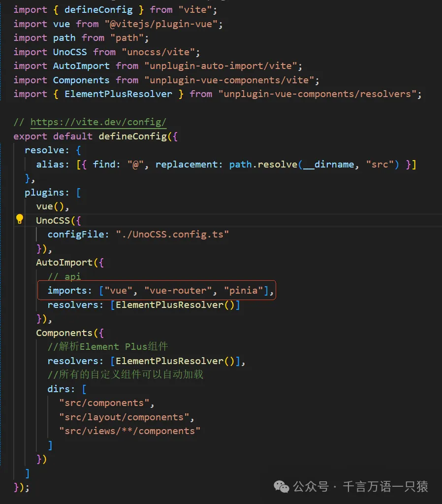442x504 pixels.
Task: Click the "src/views/**/components" glob string
Action: (130, 431)
